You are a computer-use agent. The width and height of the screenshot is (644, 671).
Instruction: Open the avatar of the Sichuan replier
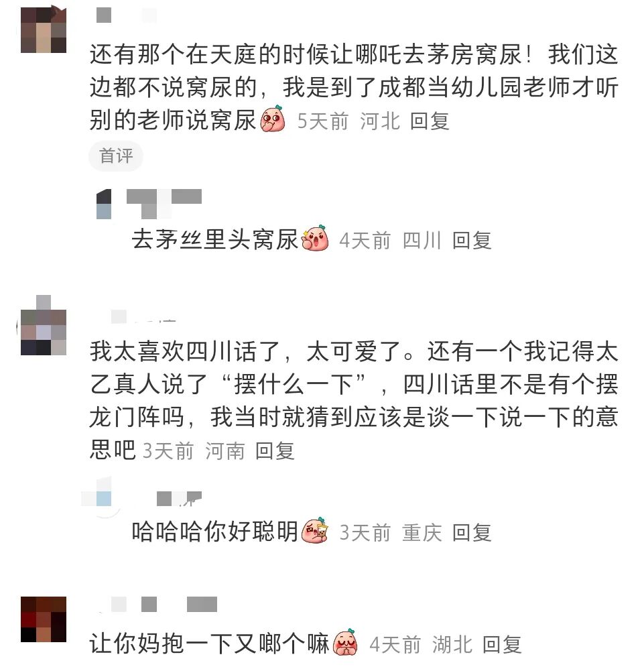point(104,204)
